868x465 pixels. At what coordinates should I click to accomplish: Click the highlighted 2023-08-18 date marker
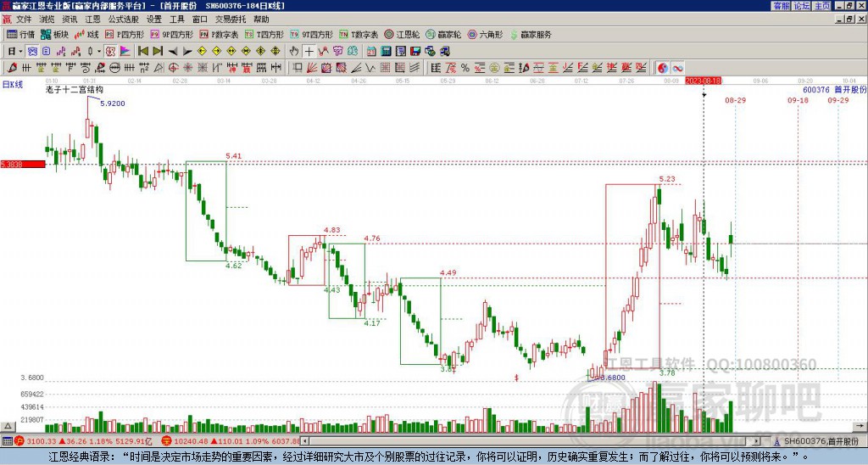(x=703, y=81)
